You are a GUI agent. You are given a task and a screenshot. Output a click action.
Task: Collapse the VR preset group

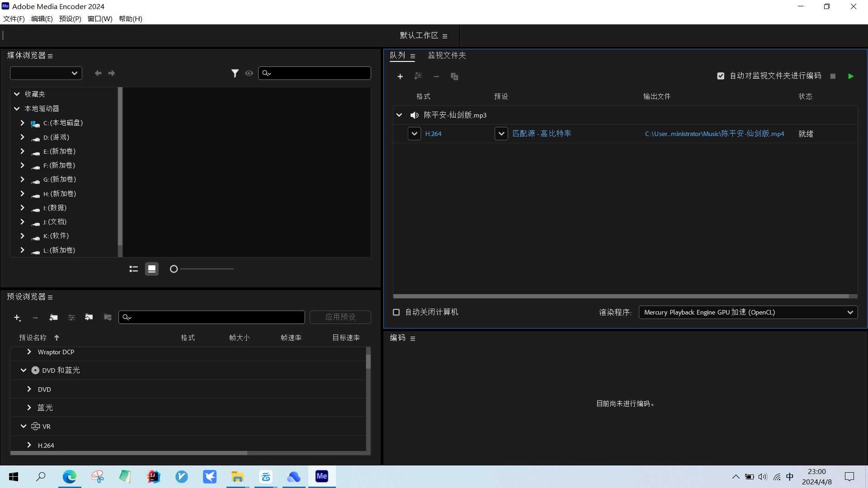pyautogui.click(x=24, y=426)
